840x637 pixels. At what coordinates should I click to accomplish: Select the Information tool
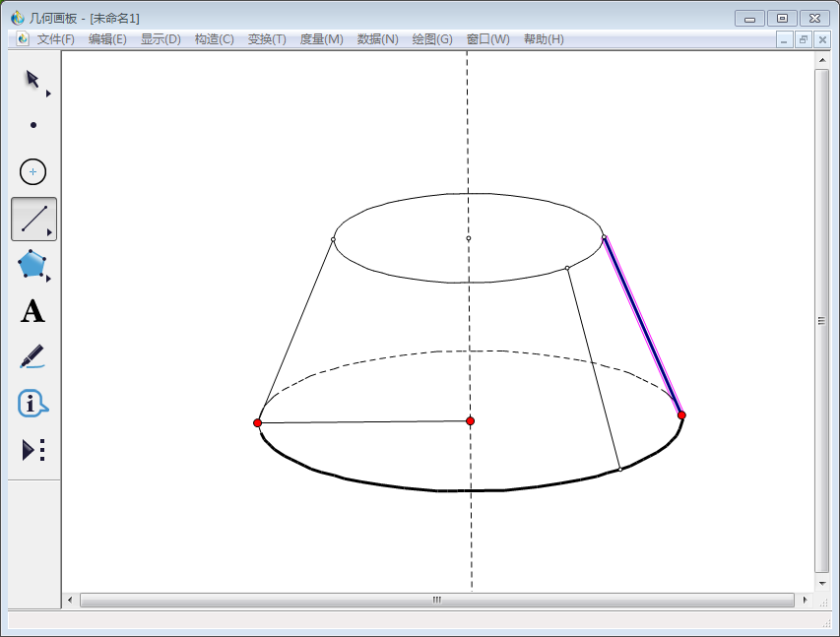tap(32, 403)
